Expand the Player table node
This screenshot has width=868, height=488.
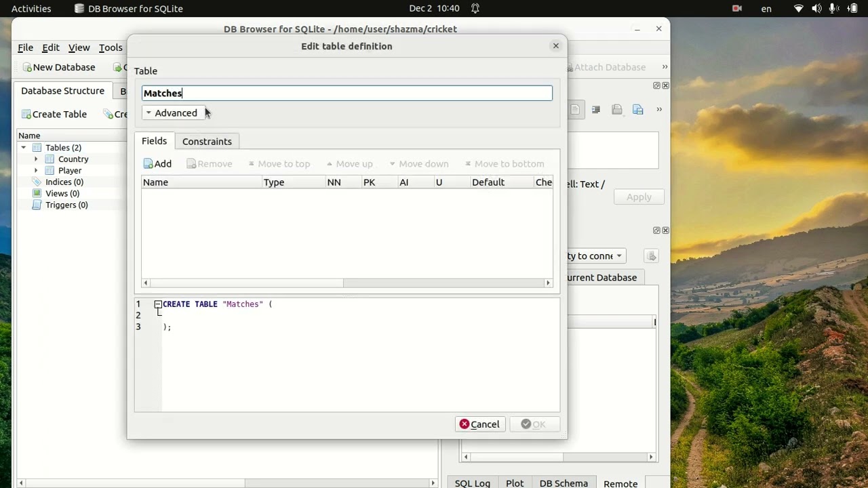tap(36, 171)
